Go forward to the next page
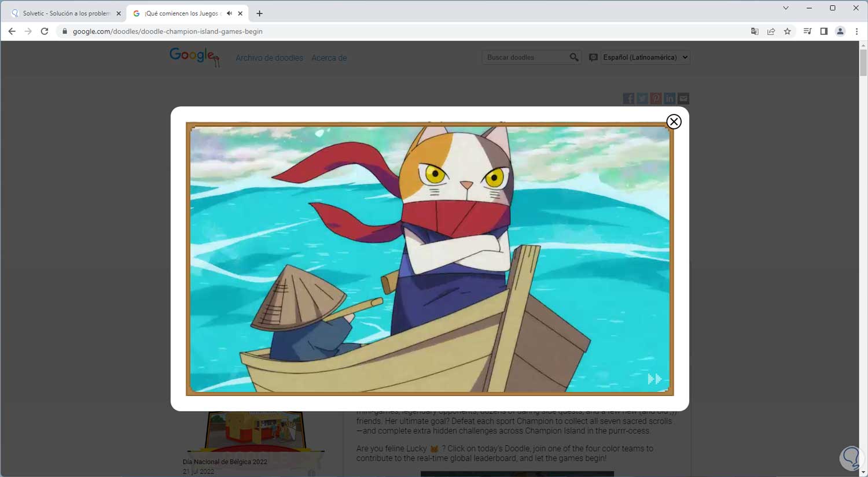The height and width of the screenshot is (477, 868). pyautogui.click(x=28, y=31)
